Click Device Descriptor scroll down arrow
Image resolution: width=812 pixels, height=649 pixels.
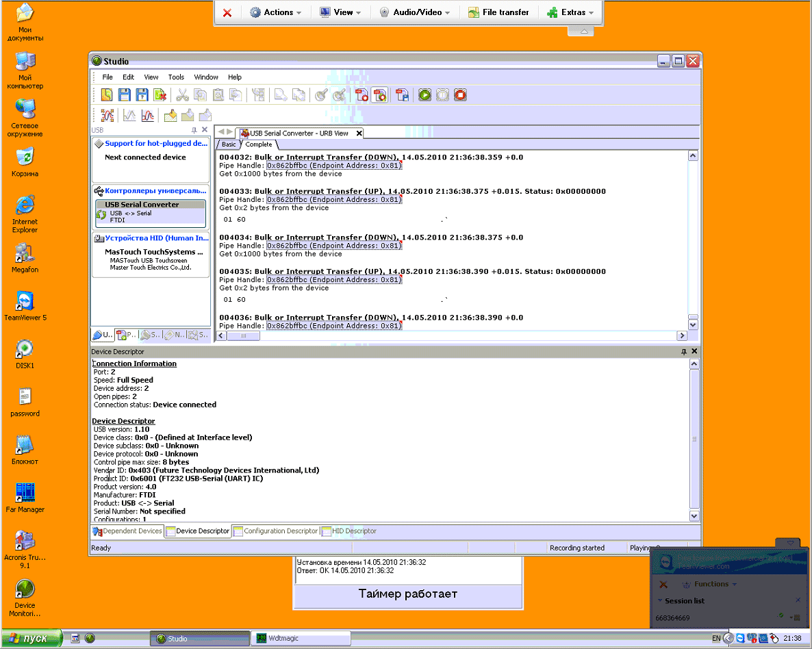(694, 516)
